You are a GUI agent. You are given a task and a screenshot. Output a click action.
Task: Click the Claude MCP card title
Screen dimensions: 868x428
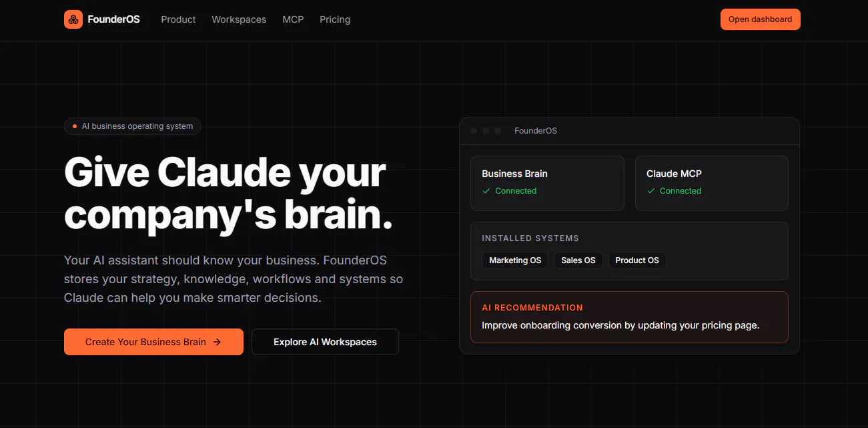coord(674,174)
